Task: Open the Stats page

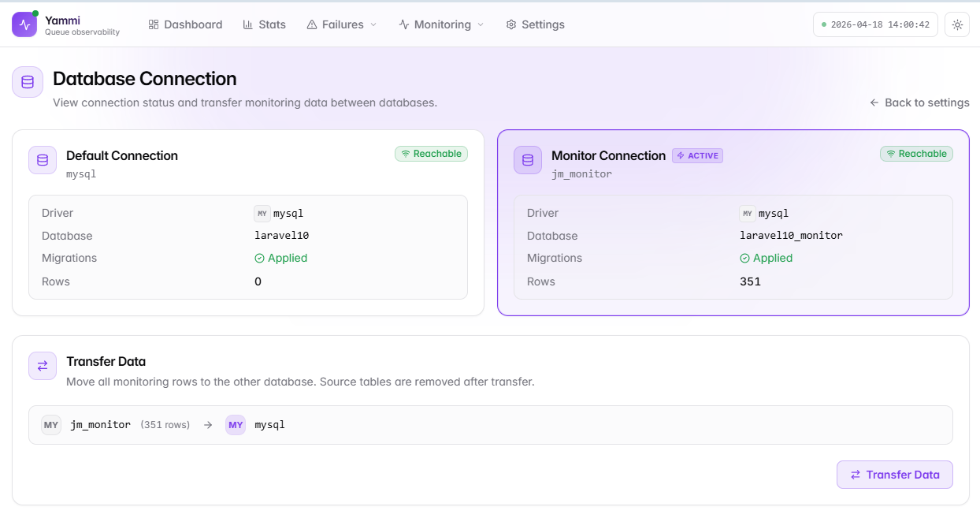Action: pos(265,24)
